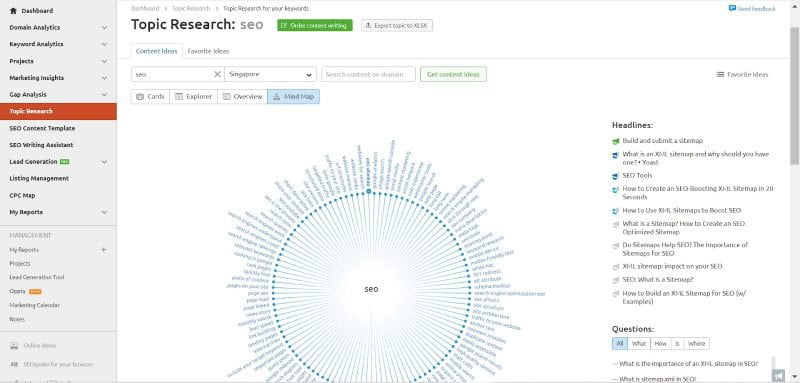The image size is (800, 383).
Task: Click the Get content ideas button
Action: [x=453, y=74]
